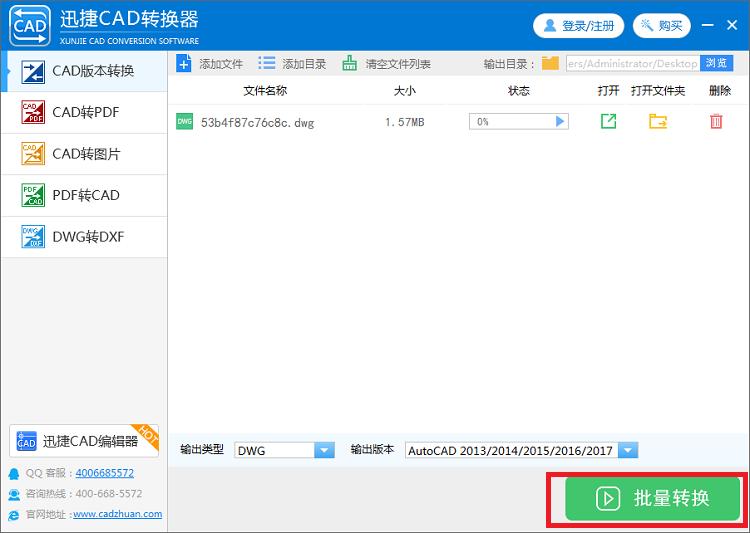
Task: Click the 批量转换 batch convert button
Action: point(652,499)
